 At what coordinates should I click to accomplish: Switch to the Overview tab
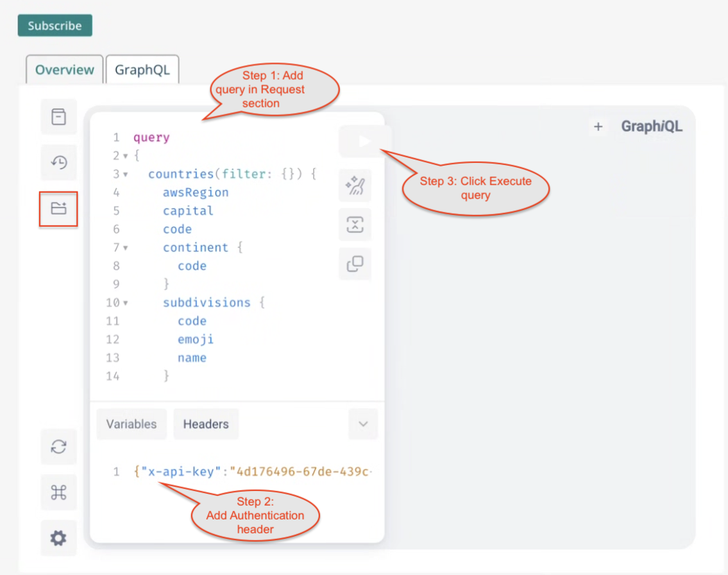pos(65,70)
